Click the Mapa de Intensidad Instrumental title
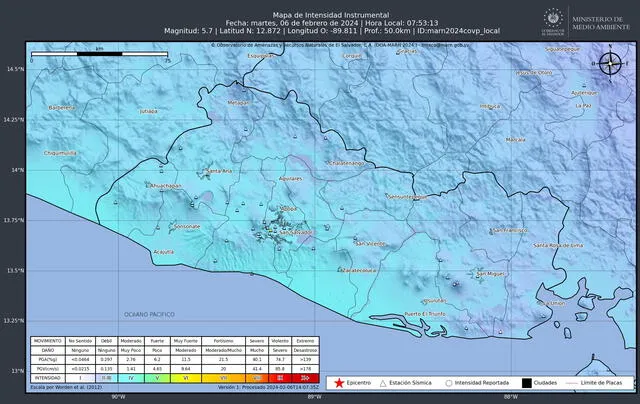The height and width of the screenshot is (404, 640). [315, 11]
